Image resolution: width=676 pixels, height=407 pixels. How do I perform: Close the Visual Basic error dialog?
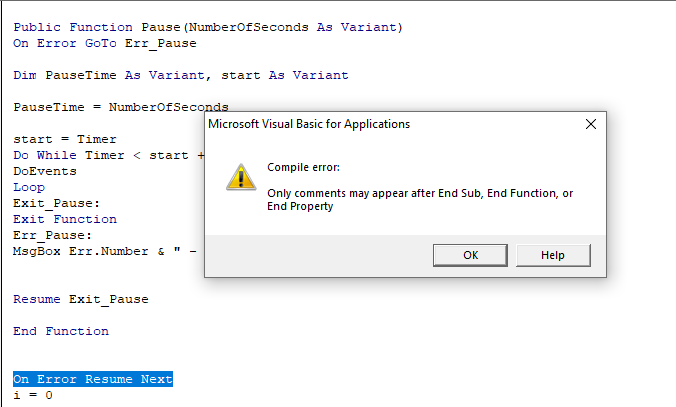[x=591, y=124]
